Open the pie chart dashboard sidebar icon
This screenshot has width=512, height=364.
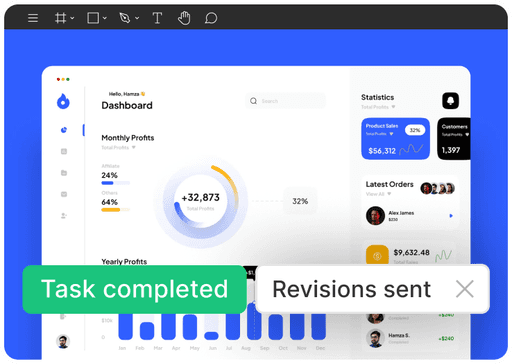tap(64, 130)
